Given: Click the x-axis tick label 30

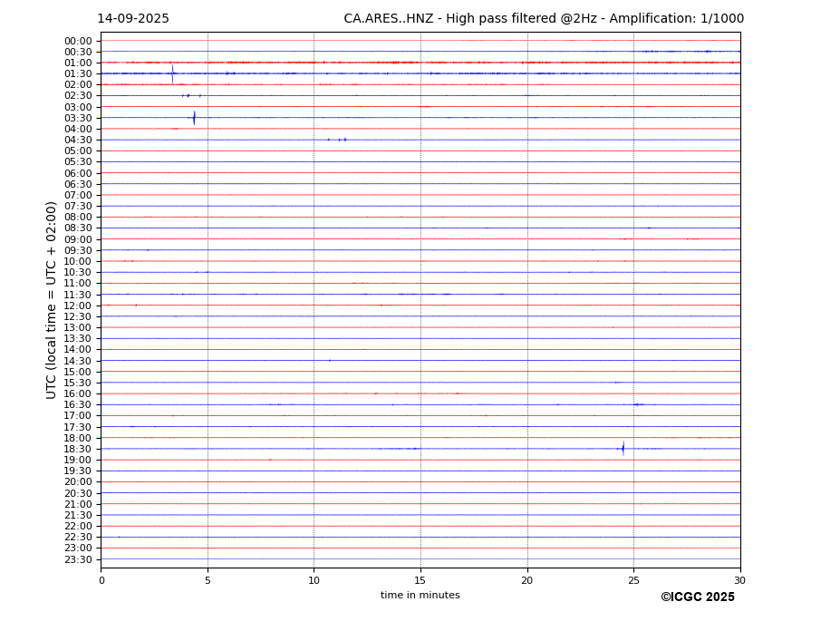Looking at the screenshot, I should point(739,580).
